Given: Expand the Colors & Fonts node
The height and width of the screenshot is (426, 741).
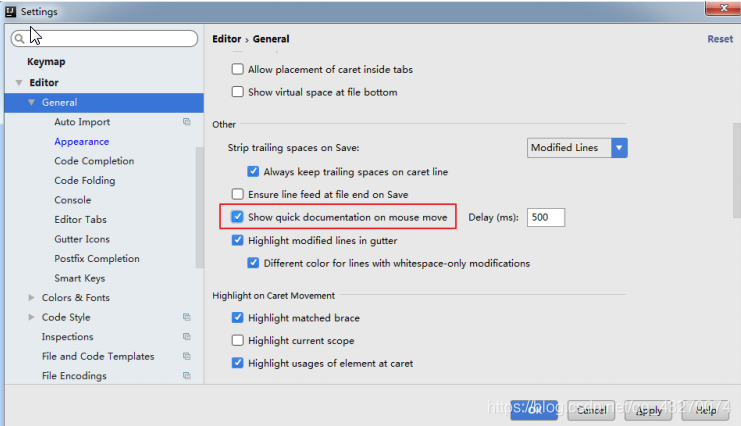Looking at the screenshot, I should [31, 297].
